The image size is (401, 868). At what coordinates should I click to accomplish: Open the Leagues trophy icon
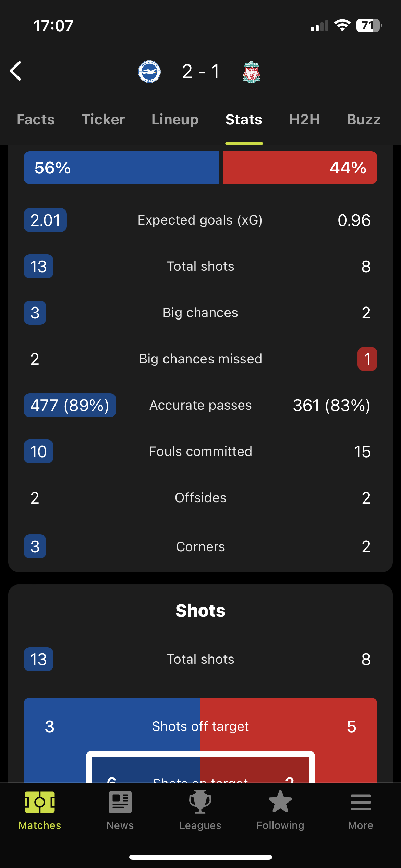click(200, 802)
